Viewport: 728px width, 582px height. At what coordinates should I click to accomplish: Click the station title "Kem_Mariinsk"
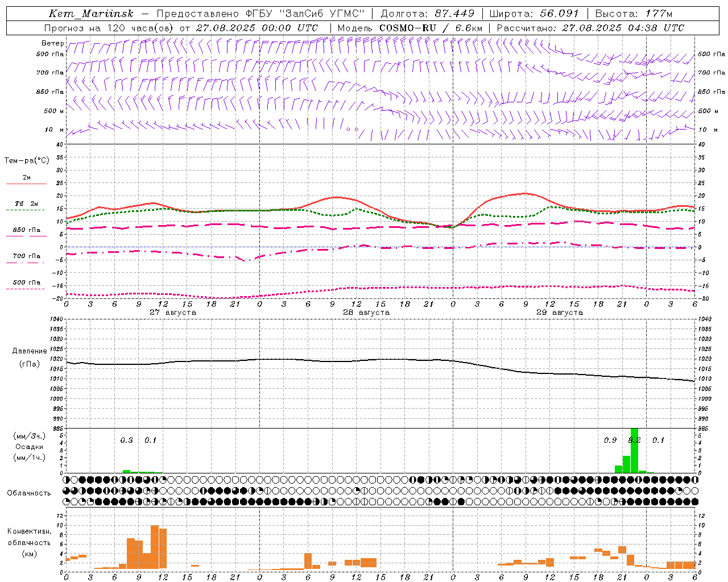click(x=91, y=14)
